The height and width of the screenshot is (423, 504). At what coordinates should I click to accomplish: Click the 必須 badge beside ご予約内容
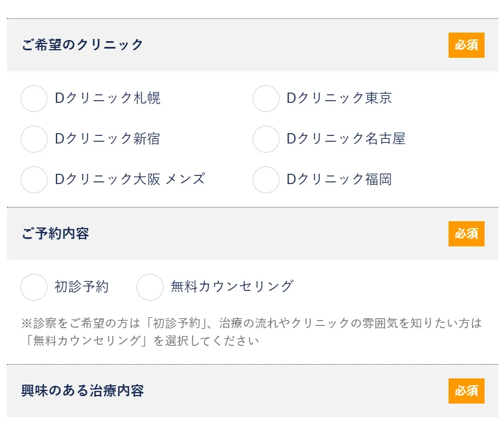(466, 234)
